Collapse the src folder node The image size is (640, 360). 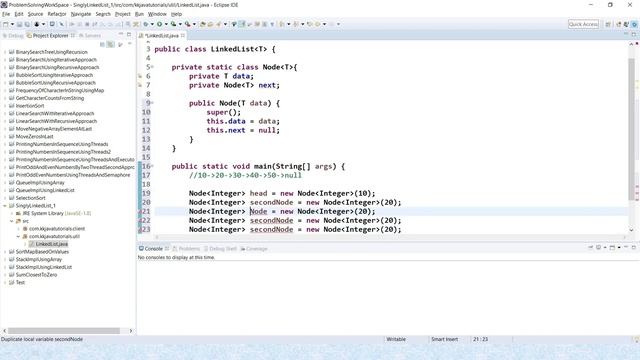click(11, 221)
